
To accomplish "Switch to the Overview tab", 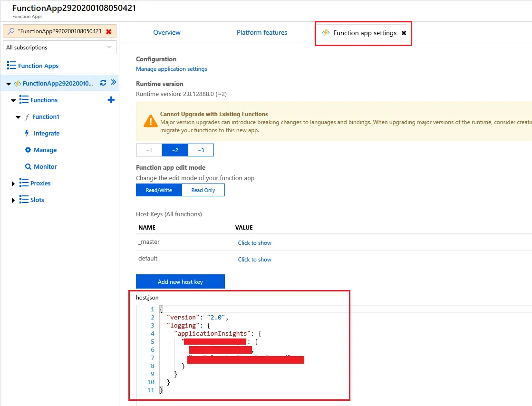I will [166, 32].
